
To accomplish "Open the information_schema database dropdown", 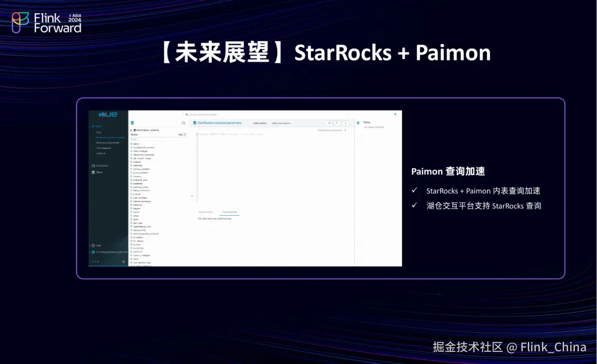I will pos(330,130).
